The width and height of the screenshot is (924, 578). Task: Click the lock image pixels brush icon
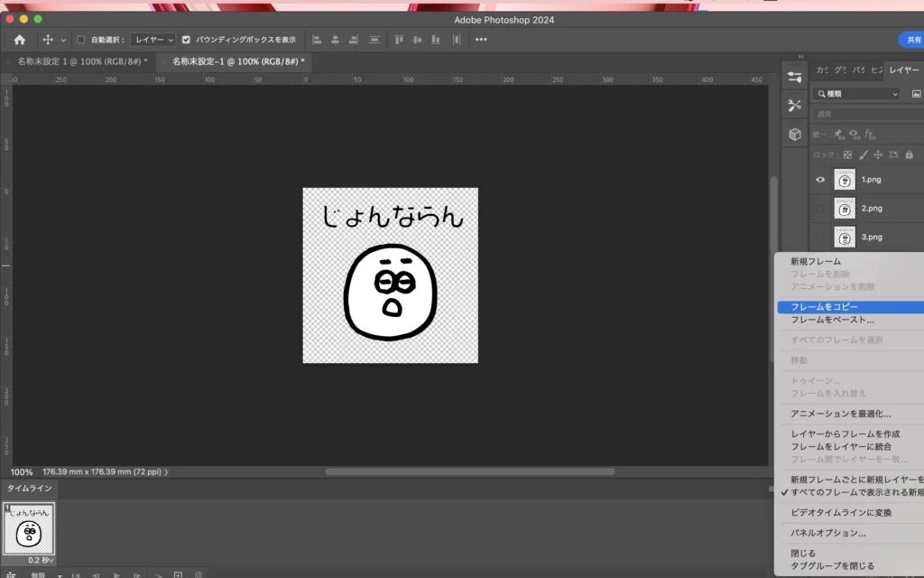pyautogui.click(x=864, y=154)
